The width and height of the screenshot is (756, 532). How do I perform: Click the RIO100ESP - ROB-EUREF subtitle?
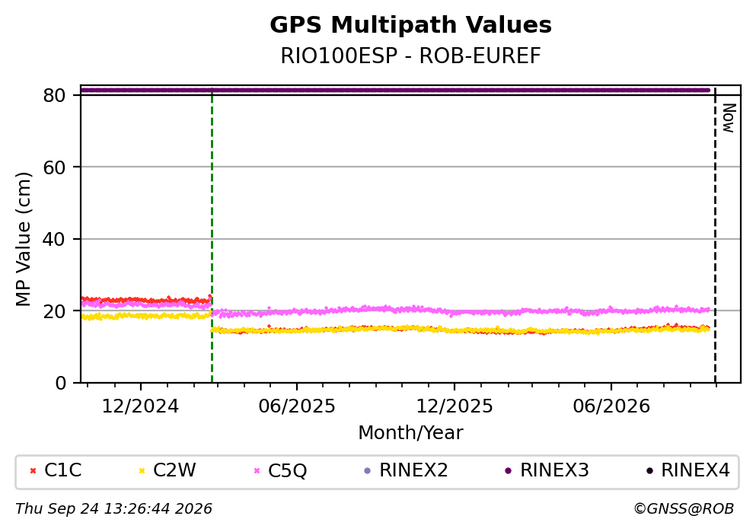[x=411, y=56]
